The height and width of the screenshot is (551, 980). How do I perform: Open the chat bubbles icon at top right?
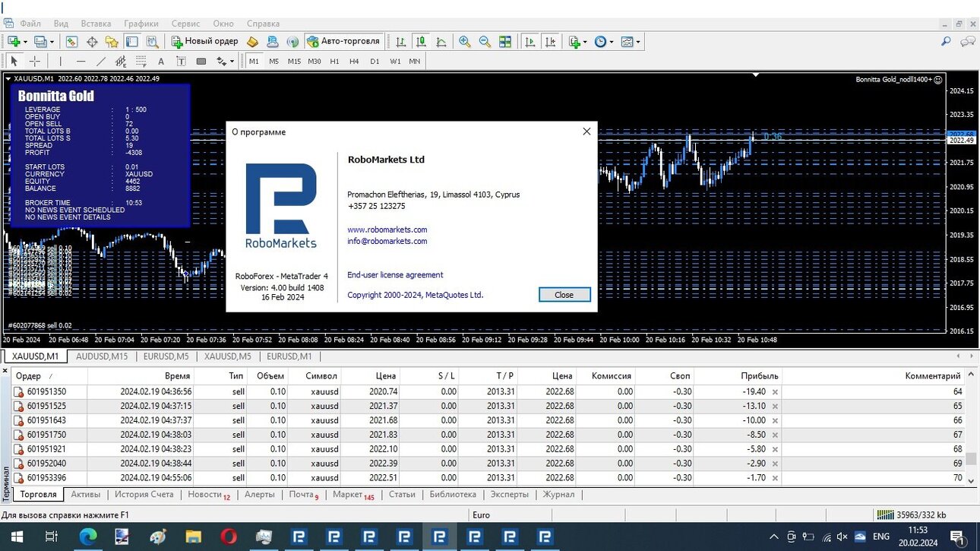[x=967, y=42]
